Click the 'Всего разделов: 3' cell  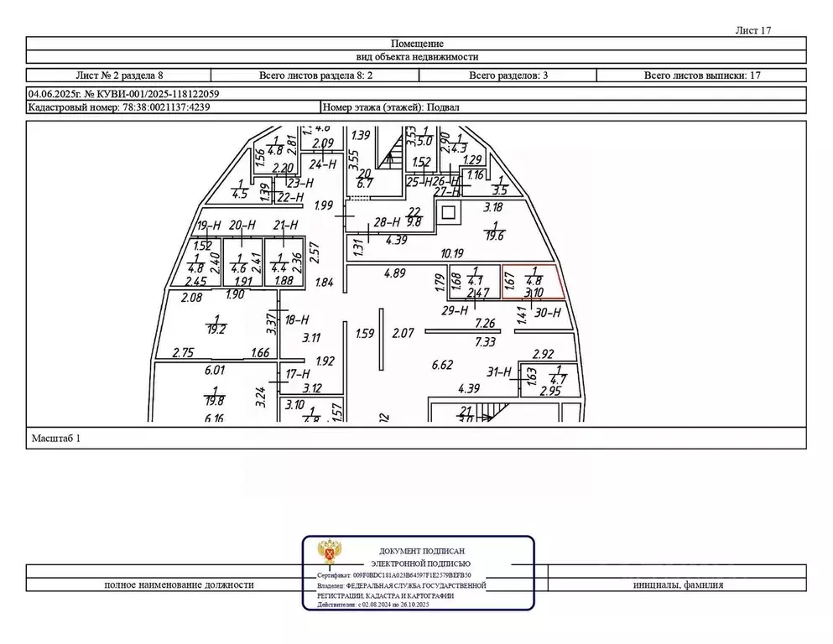508,75
